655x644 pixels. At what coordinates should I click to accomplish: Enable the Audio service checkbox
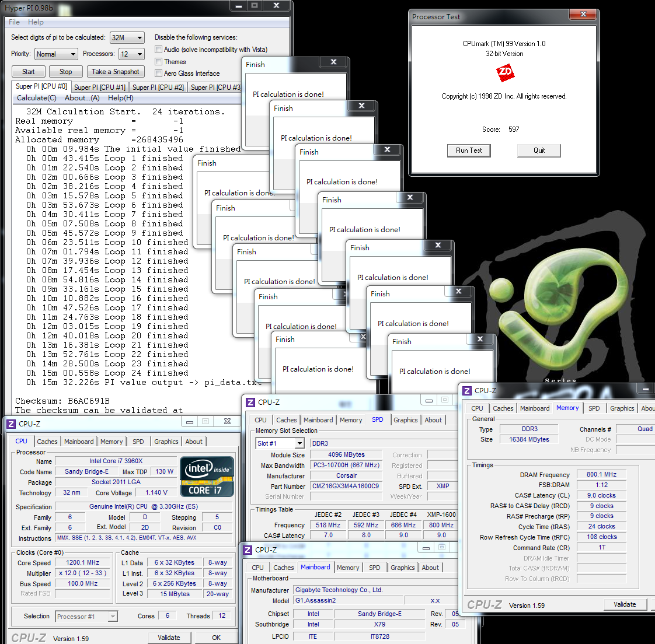coord(158,50)
